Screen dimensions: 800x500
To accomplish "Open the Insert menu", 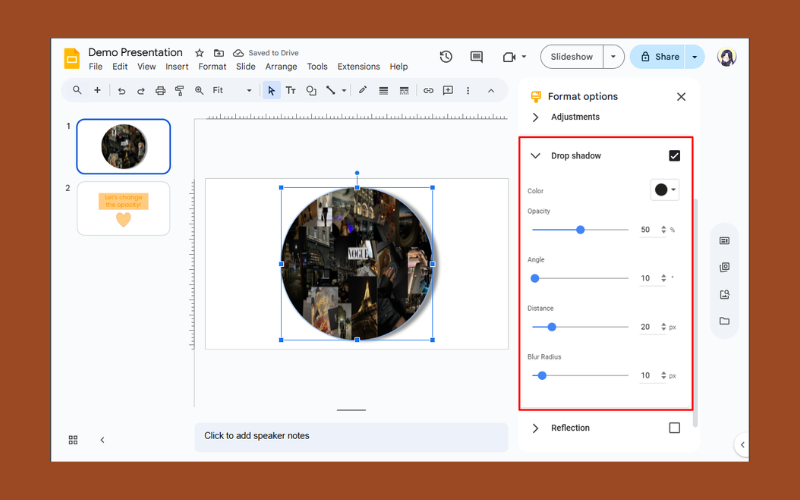I will pos(177,67).
